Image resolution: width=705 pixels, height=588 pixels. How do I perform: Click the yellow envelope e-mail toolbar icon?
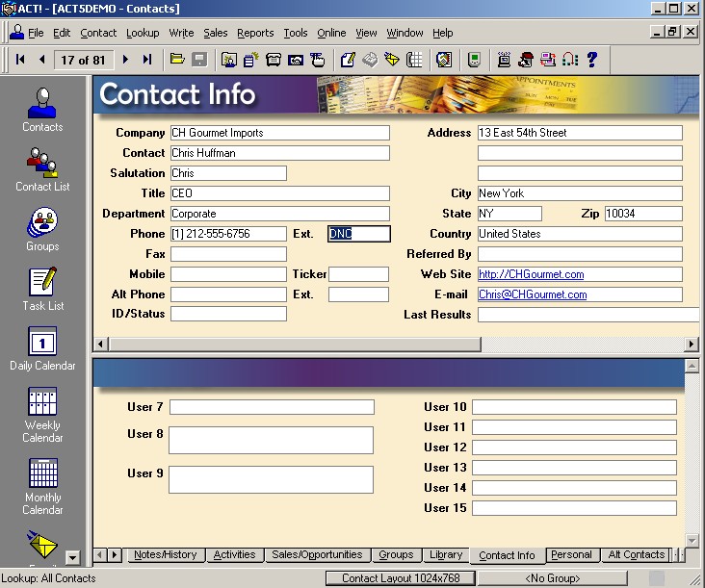392,60
